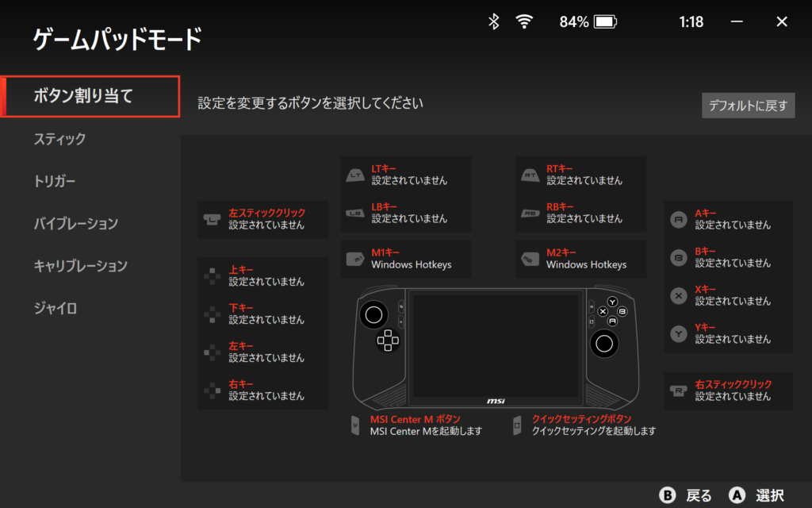Click the デフォルトに戻す button
The width and height of the screenshot is (812, 508).
click(x=748, y=106)
